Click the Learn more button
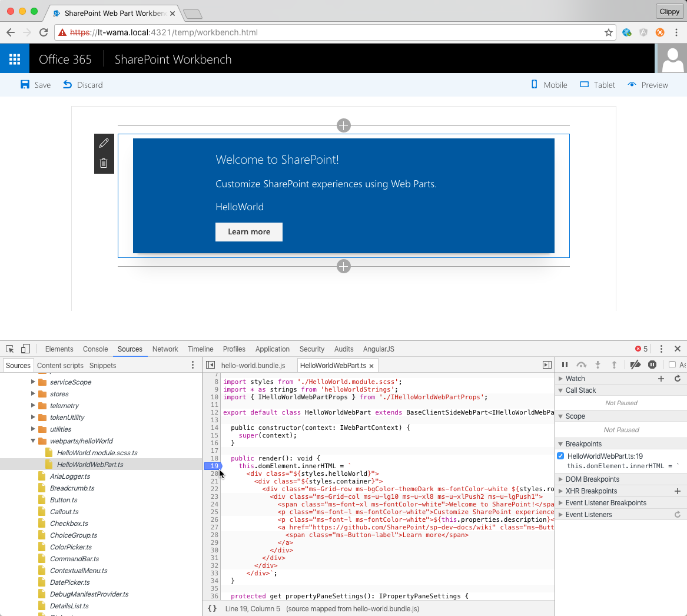The height and width of the screenshot is (616, 687). coord(249,232)
